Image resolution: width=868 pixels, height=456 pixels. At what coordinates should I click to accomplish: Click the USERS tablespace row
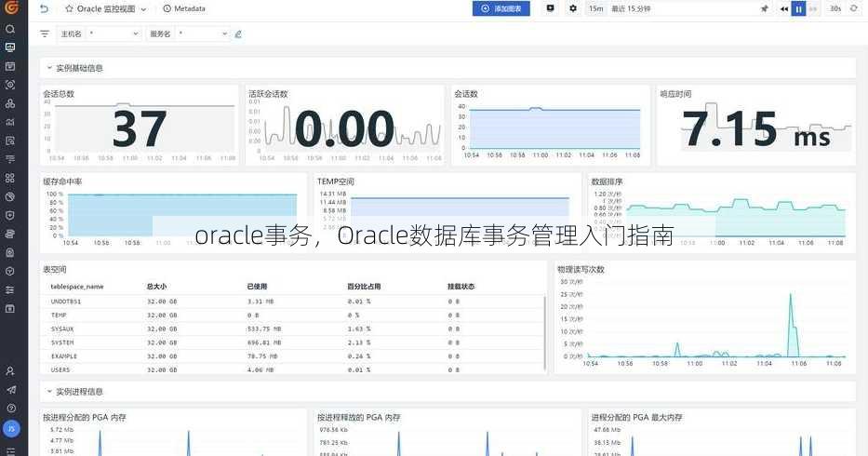[x=292, y=369]
